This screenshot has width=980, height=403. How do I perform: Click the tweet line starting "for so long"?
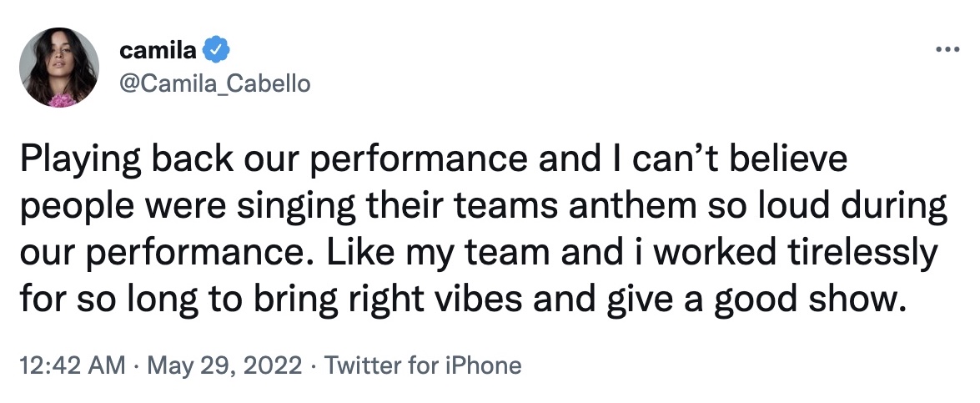pyautogui.click(x=462, y=299)
